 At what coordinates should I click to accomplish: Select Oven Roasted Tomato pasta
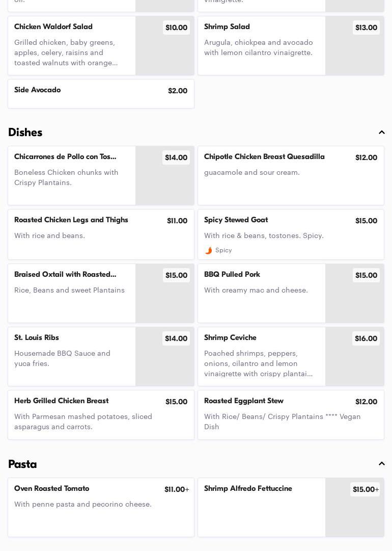tap(101, 507)
